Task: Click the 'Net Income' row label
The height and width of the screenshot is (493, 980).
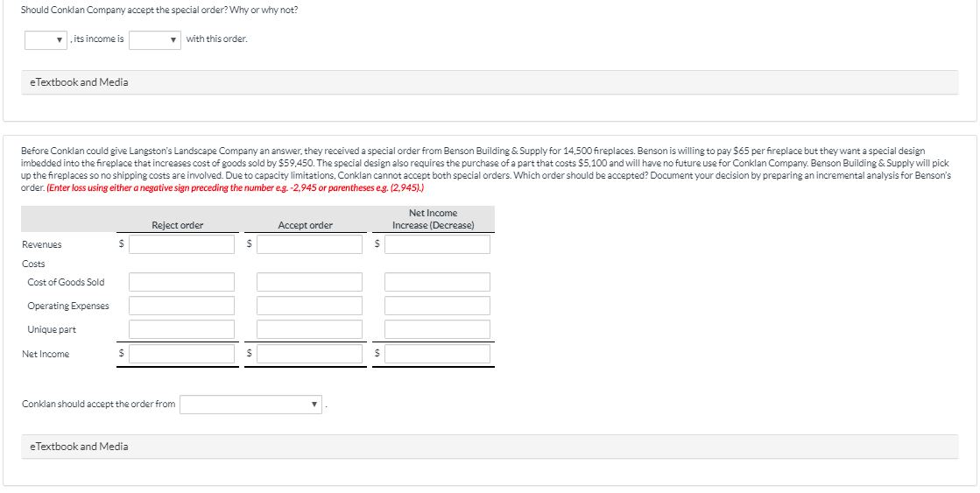Action: [46, 355]
